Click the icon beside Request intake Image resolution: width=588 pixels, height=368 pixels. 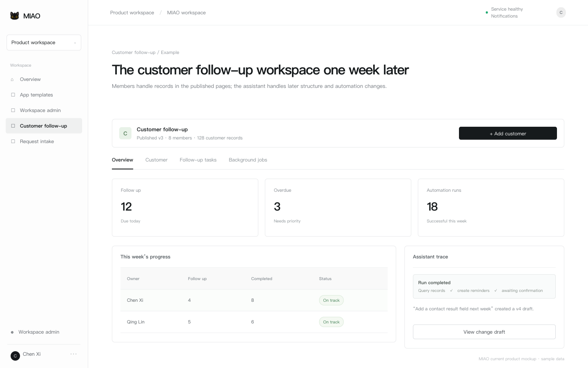click(13, 141)
